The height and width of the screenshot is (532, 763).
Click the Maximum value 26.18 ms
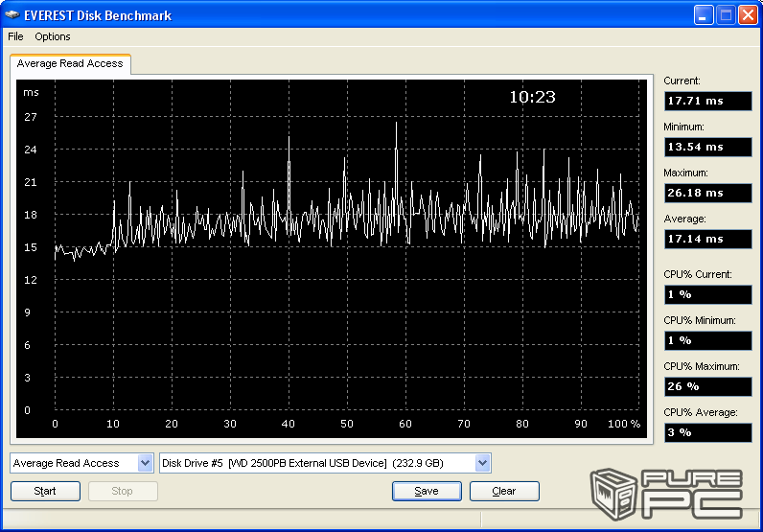point(708,193)
